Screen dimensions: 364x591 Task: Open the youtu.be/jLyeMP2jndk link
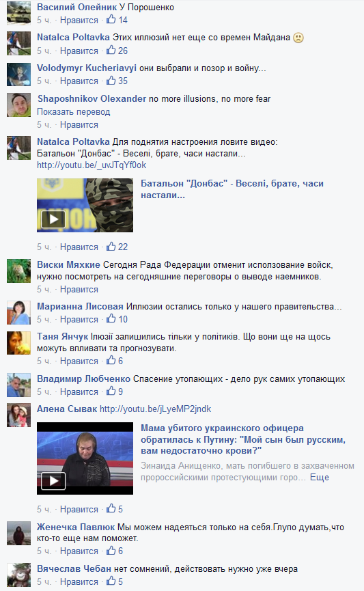(155, 409)
